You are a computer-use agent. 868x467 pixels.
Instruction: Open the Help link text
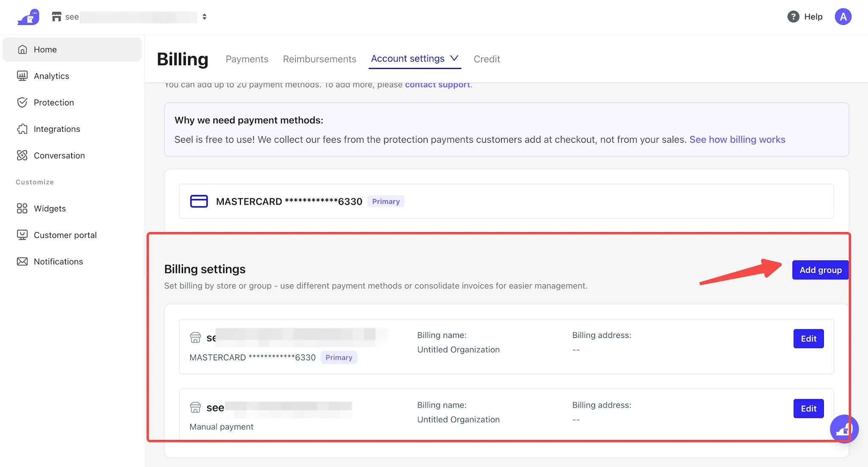[x=813, y=17]
